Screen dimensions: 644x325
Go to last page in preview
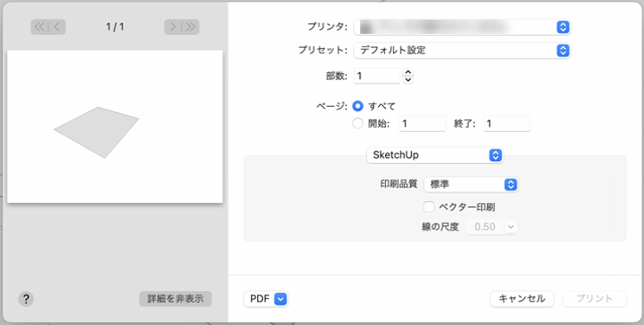tap(190, 27)
